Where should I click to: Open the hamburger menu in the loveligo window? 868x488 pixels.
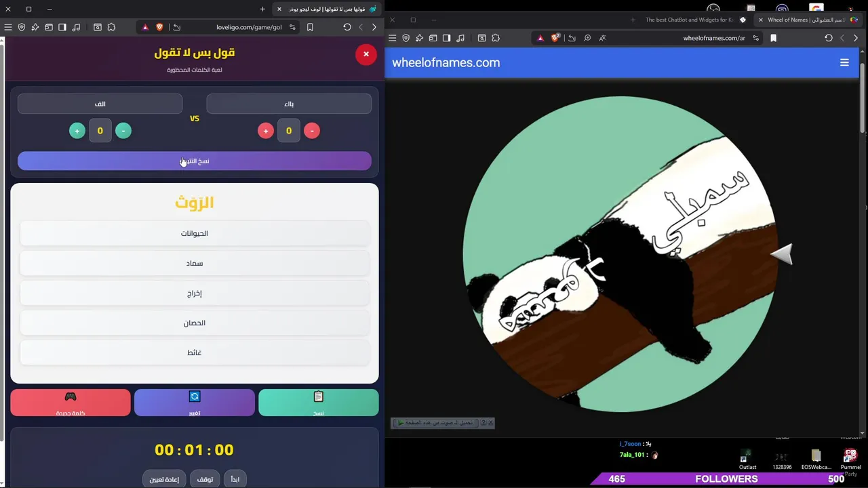point(8,27)
